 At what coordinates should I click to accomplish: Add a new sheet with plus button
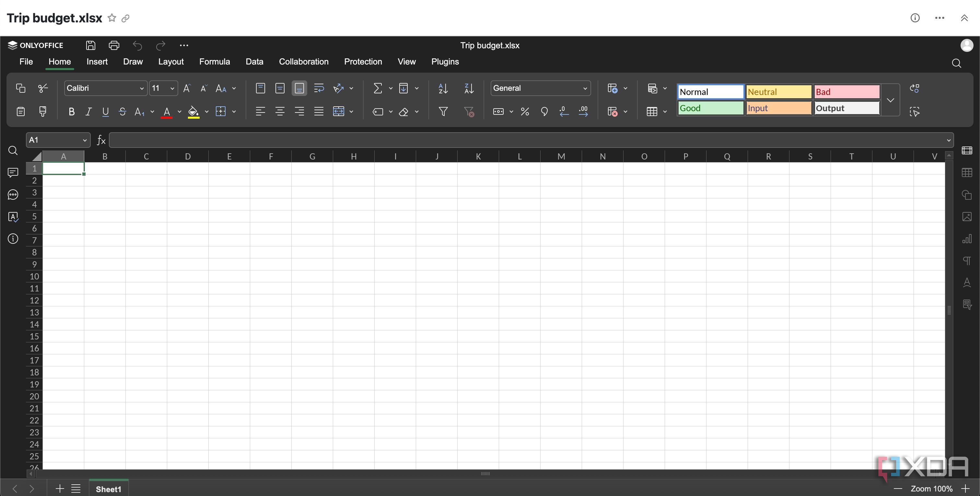(x=60, y=489)
